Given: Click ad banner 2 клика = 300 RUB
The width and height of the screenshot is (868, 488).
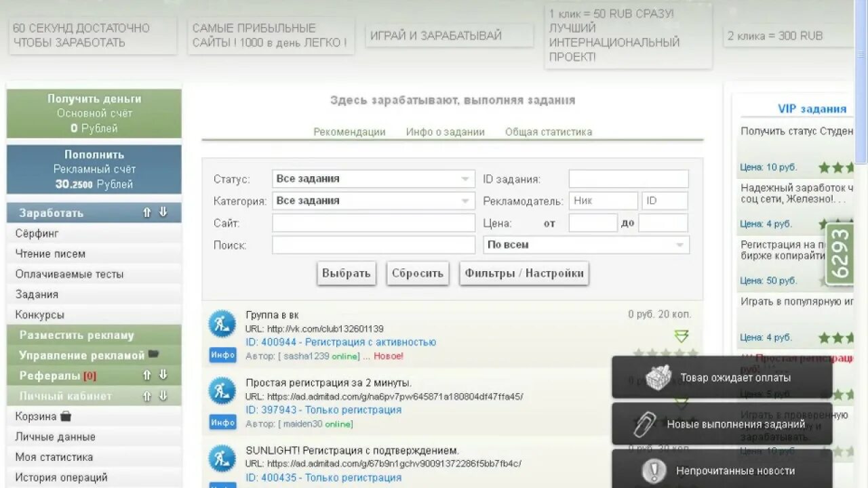Looking at the screenshot, I should pyautogui.click(x=789, y=36).
